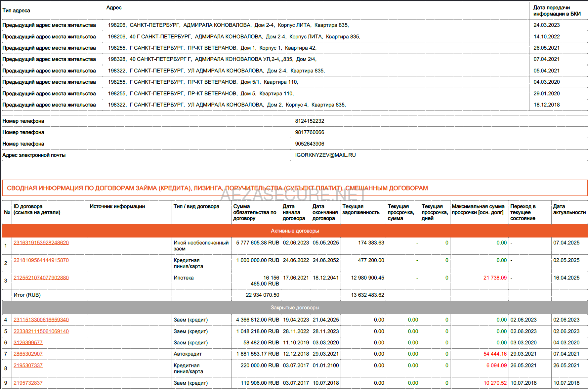Open contract link 2125521074077902880
Viewport: 588px width, 389px height.
[x=41, y=278]
